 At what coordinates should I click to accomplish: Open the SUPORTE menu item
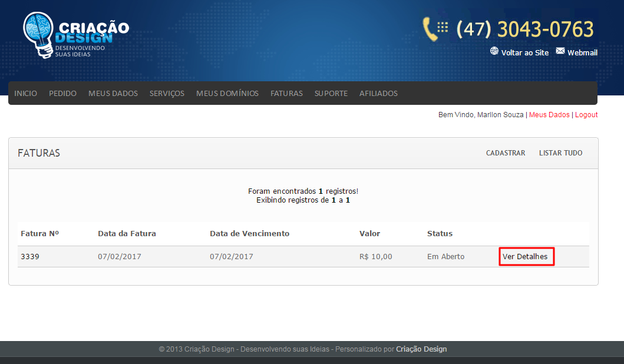pos(331,93)
